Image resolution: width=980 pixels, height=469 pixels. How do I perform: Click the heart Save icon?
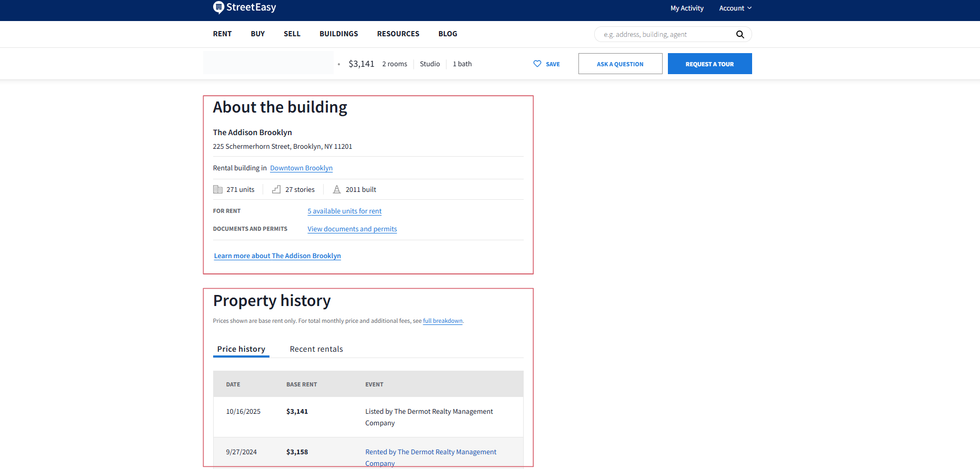point(537,64)
